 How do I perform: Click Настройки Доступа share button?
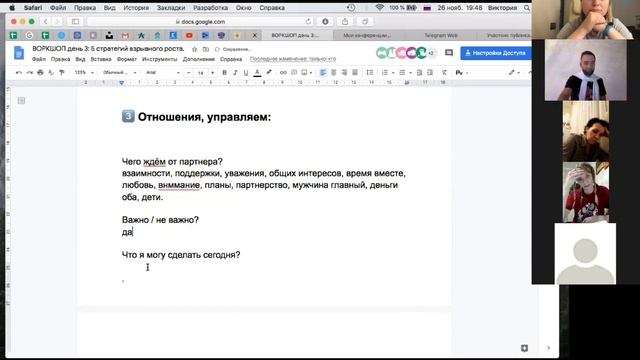click(x=496, y=53)
